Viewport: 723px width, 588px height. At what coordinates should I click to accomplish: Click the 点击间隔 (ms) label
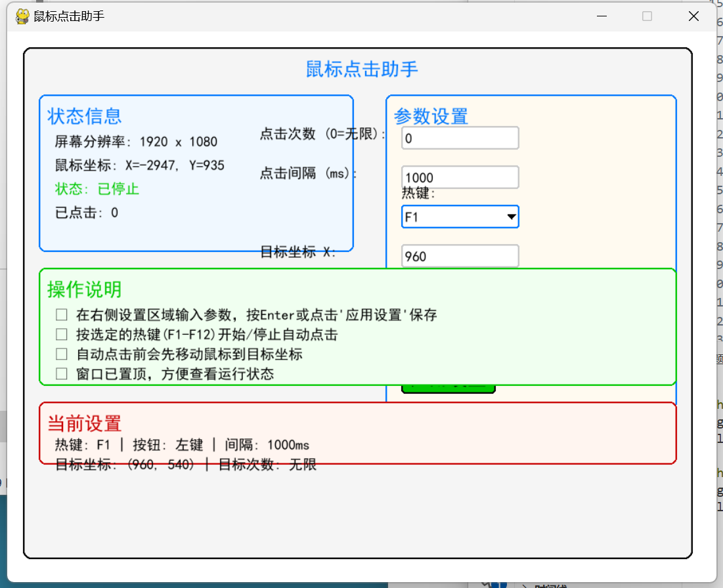click(308, 173)
